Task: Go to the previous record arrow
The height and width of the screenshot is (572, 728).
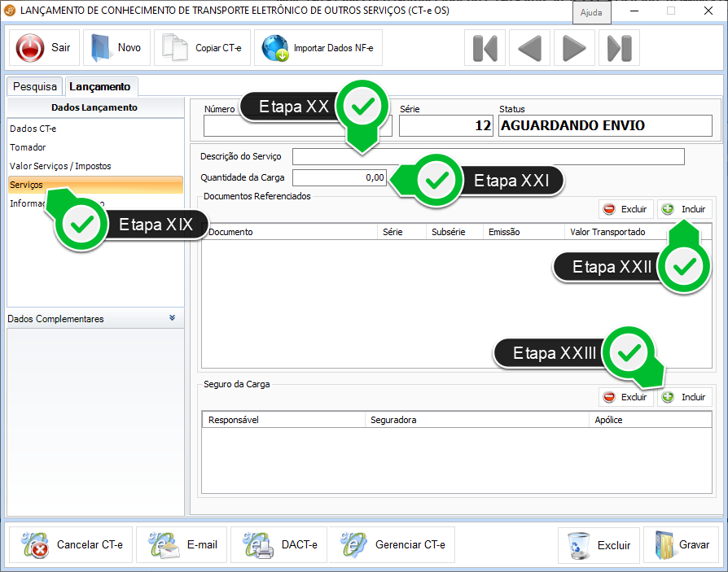Action: (x=529, y=48)
